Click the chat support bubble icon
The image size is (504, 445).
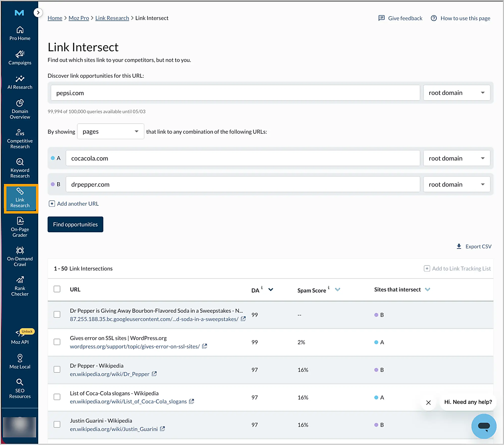(484, 427)
